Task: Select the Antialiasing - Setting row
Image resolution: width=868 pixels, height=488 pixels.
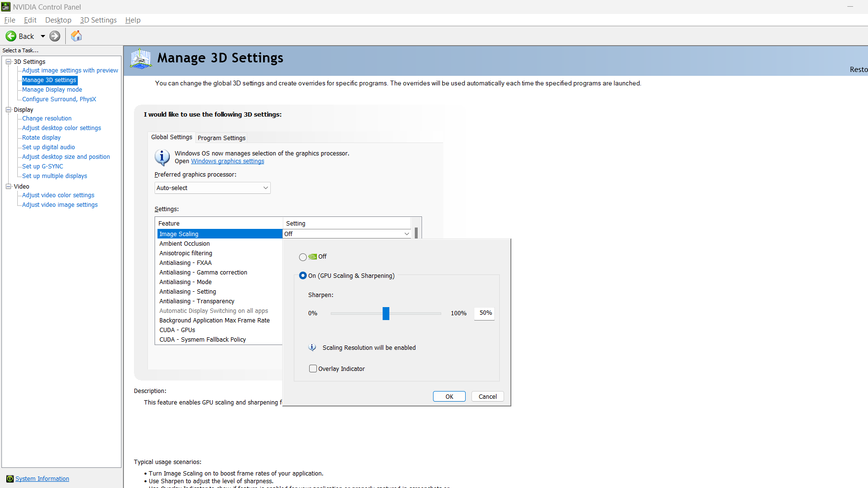Action: coord(220,292)
